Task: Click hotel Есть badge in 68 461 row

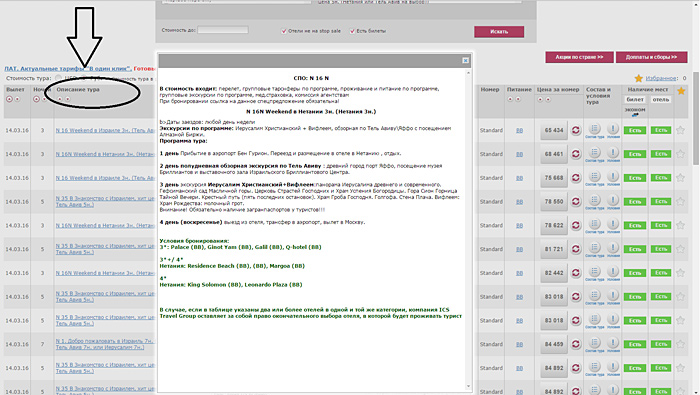Action: (x=661, y=154)
